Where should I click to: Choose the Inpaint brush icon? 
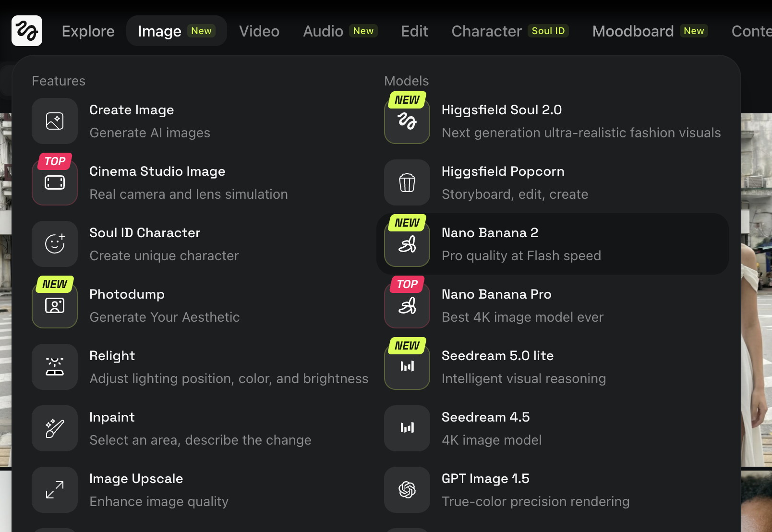[55, 428]
